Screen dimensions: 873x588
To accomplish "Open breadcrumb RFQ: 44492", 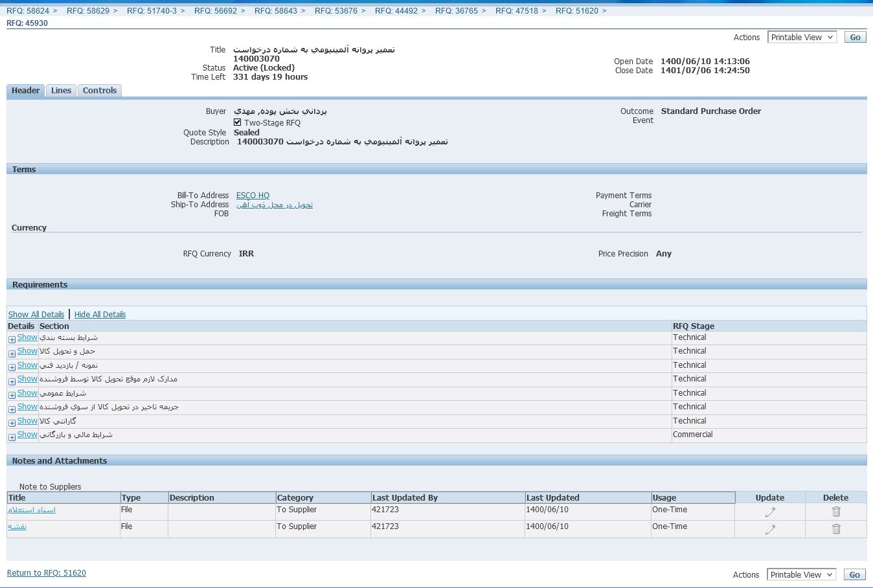I will click(x=396, y=11).
